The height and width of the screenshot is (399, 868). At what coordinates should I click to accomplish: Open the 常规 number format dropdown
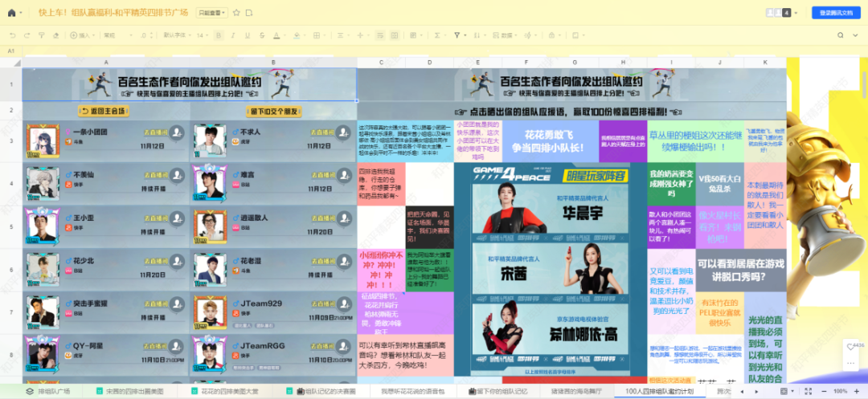[117, 35]
